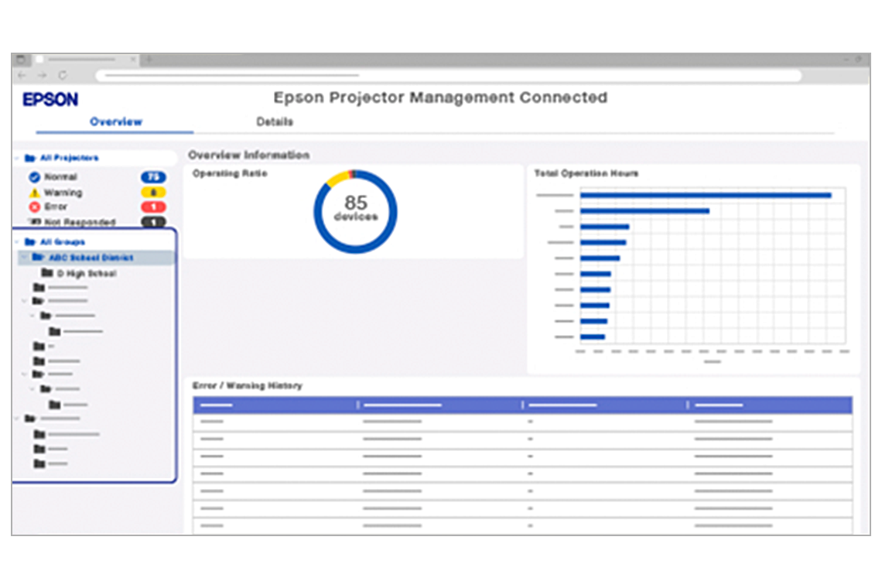Screen dimensions: 882x588
Task: Click the yellow Warning triangle icon
Action: [34, 193]
